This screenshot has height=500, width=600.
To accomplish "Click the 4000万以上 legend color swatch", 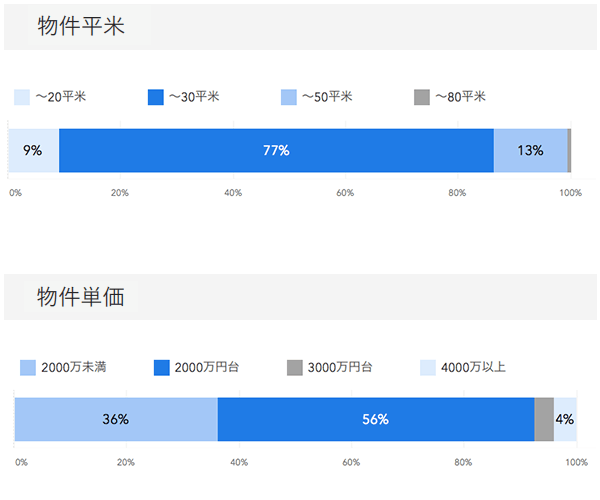I will pos(427,367).
